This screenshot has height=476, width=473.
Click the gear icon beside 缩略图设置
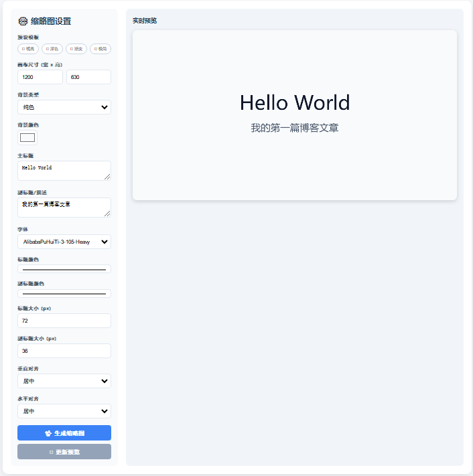pyautogui.click(x=23, y=21)
